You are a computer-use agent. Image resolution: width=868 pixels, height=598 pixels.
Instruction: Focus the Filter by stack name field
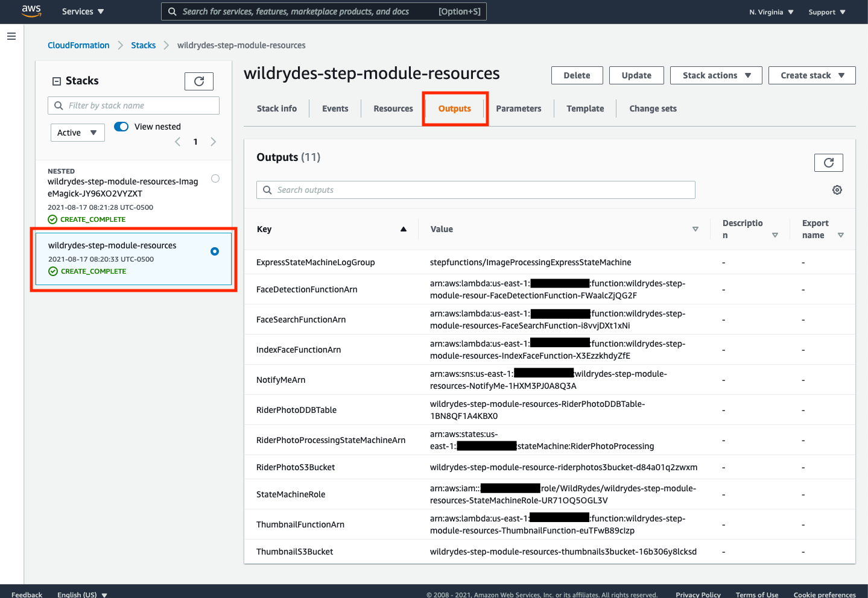[x=133, y=105]
